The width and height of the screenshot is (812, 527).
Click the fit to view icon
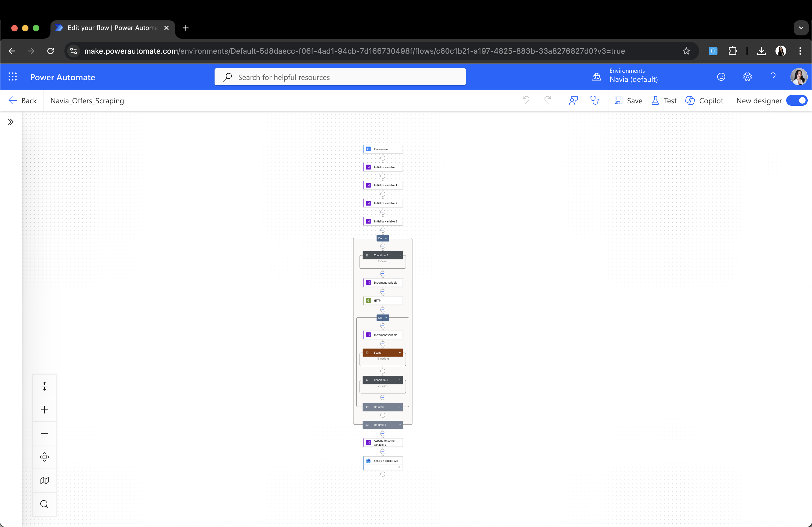[x=44, y=457]
